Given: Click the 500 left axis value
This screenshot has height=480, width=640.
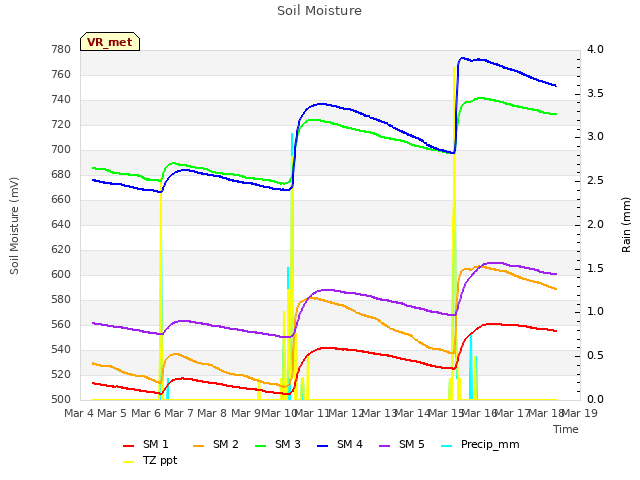Looking at the screenshot, I should [x=61, y=400].
